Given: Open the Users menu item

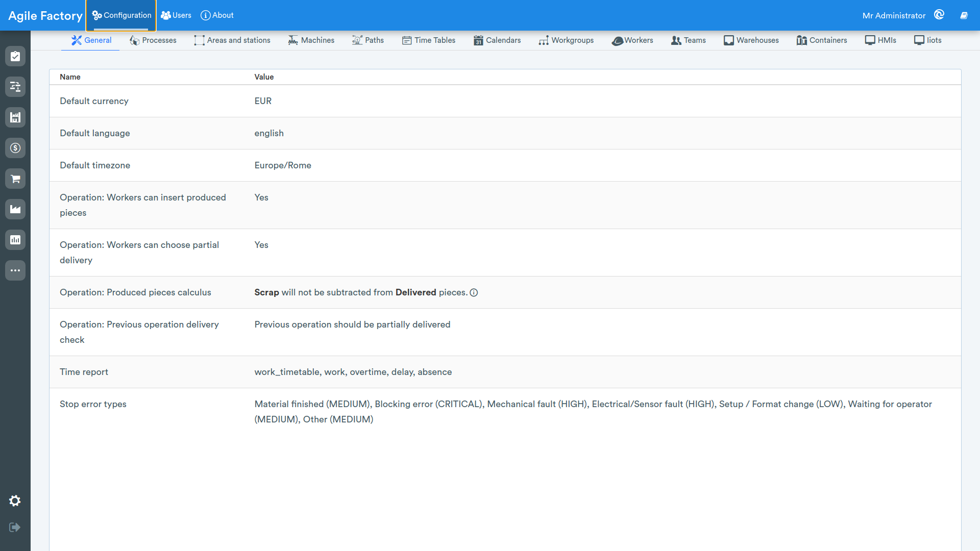Looking at the screenshot, I should pyautogui.click(x=176, y=15).
